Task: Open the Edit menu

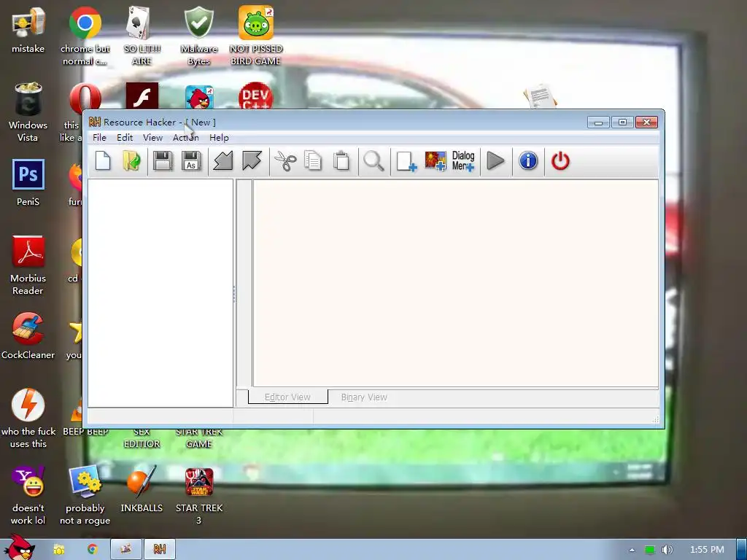Action: coord(125,138)
